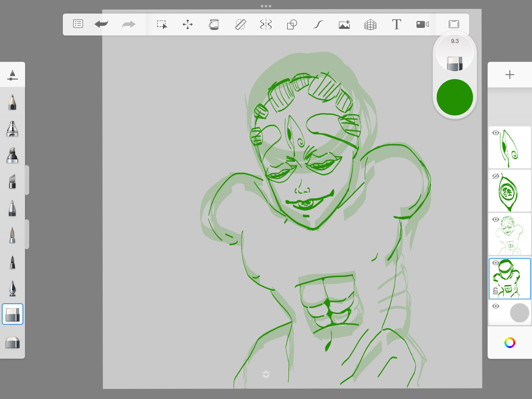Toggle visibility of the background layer
The width and height of the screenshot is (532, 399).
[x=496, y=306]
